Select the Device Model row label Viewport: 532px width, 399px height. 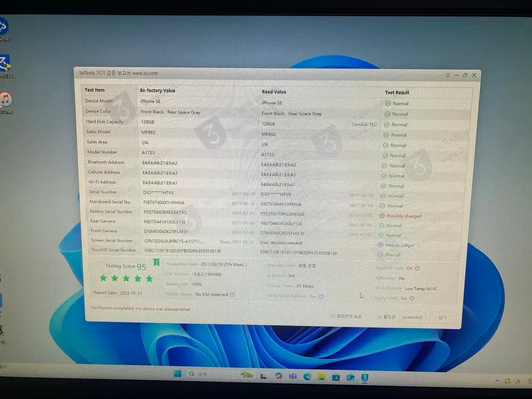(x=99, y=101)
